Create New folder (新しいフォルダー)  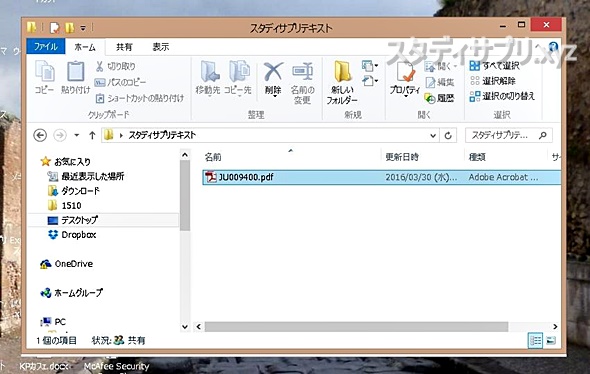click(342, 83)
